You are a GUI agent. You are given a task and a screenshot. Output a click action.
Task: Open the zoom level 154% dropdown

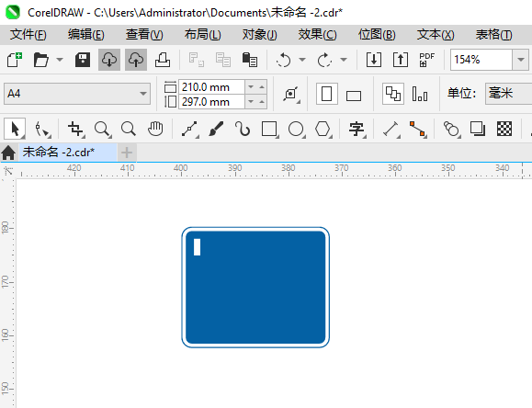pos(520,60)
